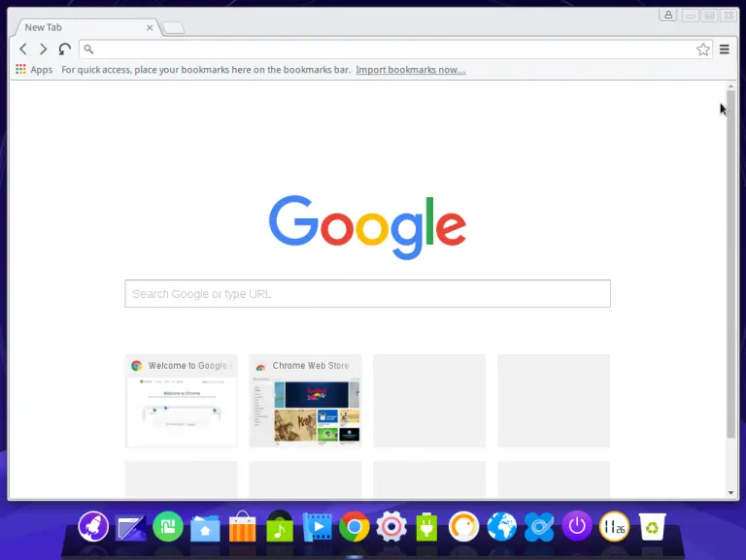The height and width of the screenshot is (560, 746).
Task: Close the New Tab tab
Action: pyautogui.click(x=150, y=27)
